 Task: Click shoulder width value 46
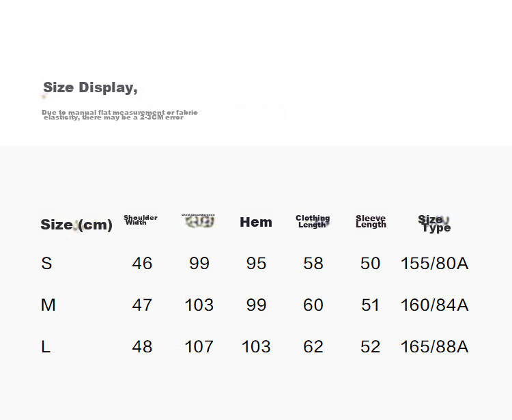[142, 263]
